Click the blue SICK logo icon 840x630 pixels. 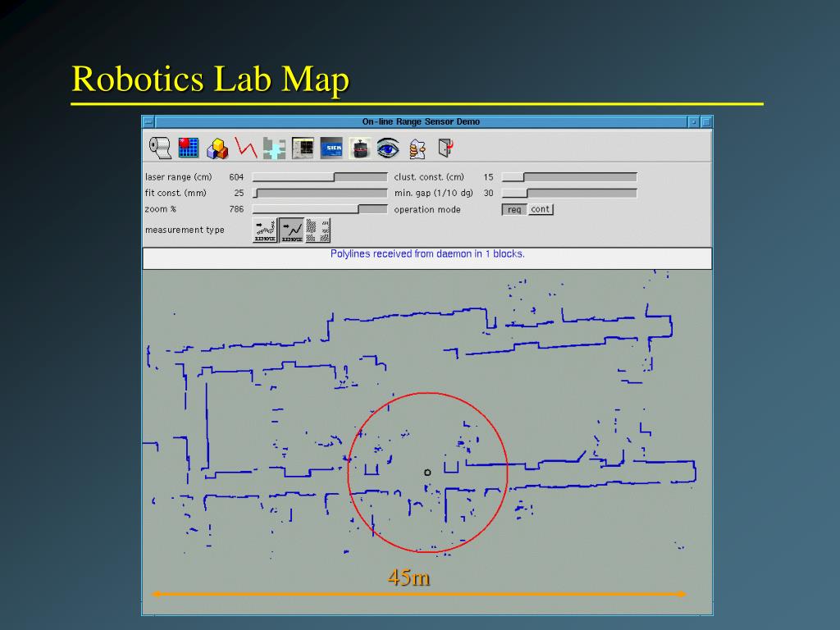click(331, 148)
